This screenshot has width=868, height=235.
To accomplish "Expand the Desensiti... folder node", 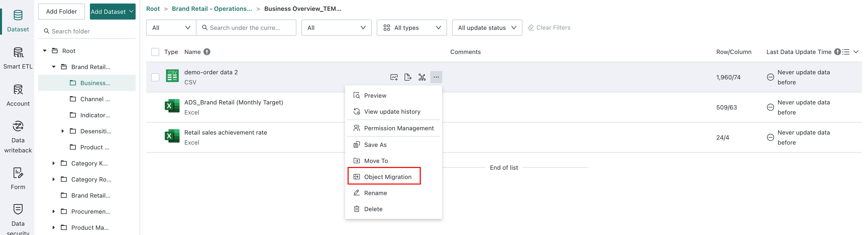I will coord(63,131).
